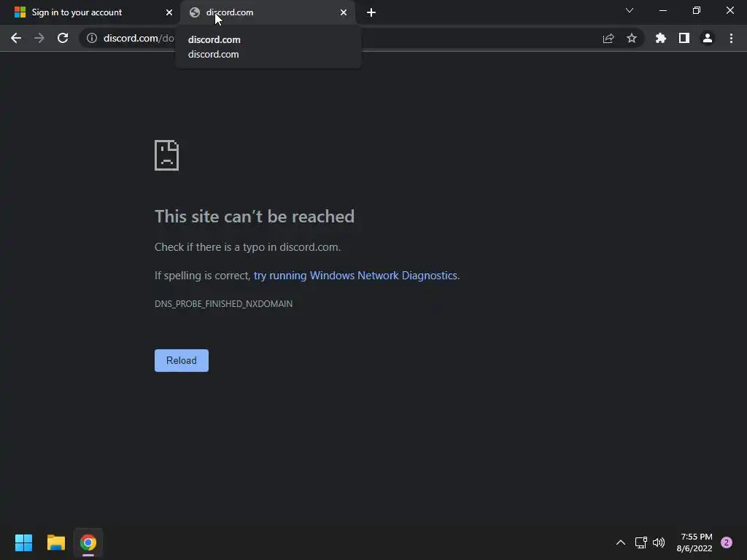Click the discord.com address bar URL
747x560 pixels.
[138, 38]
